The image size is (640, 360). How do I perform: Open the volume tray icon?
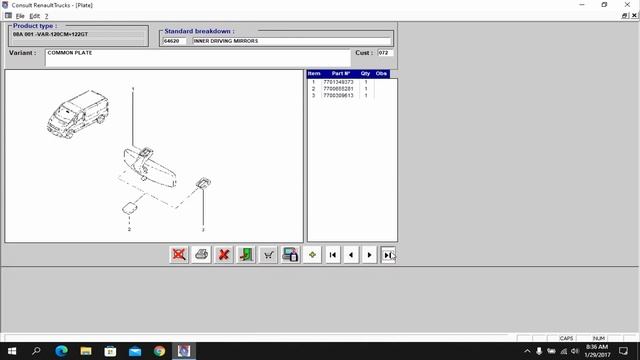click(x=575, y=351)
